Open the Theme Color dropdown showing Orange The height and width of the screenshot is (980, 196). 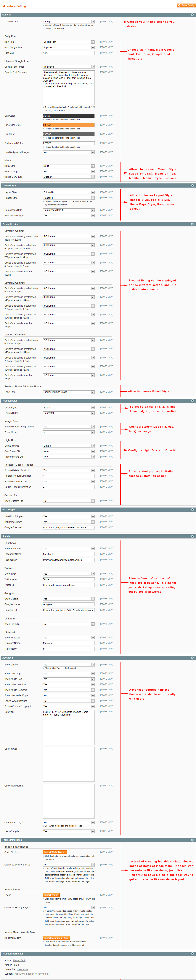(x=68, y=22)
